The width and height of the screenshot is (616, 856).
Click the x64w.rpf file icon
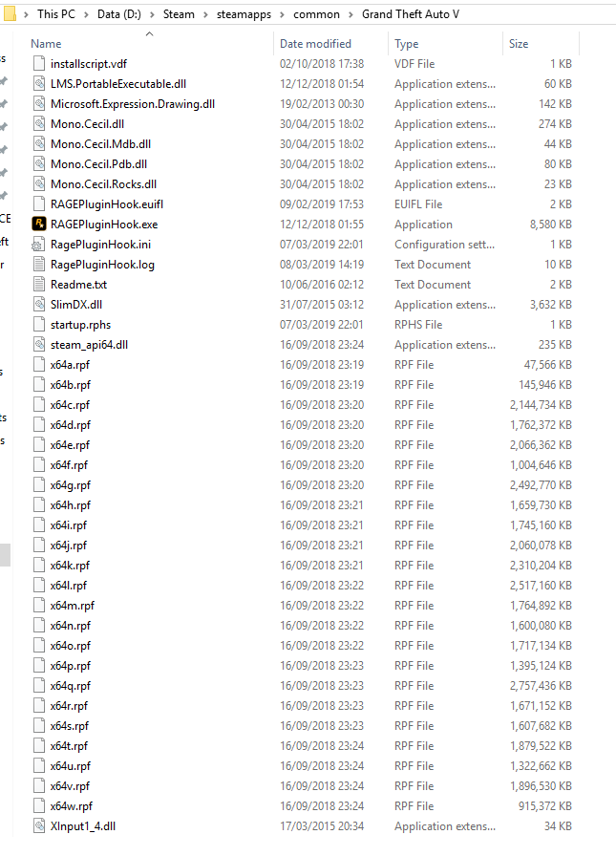[39, 805]
